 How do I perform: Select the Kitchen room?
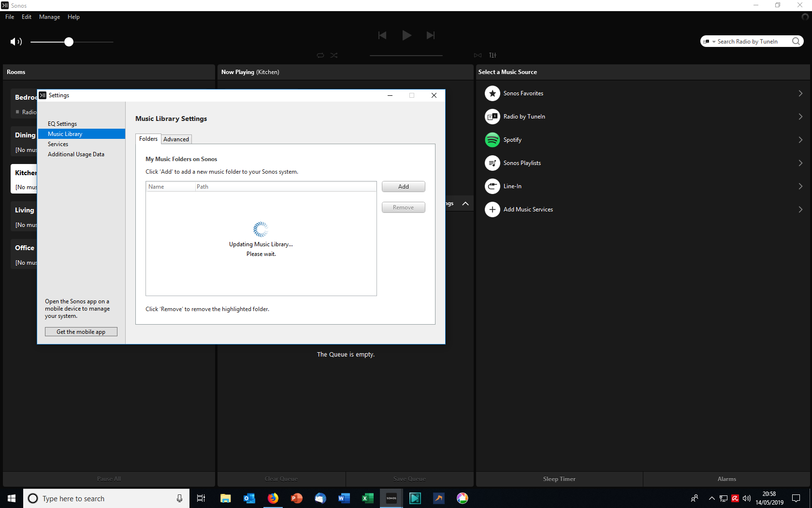click(x=24, y=179)
